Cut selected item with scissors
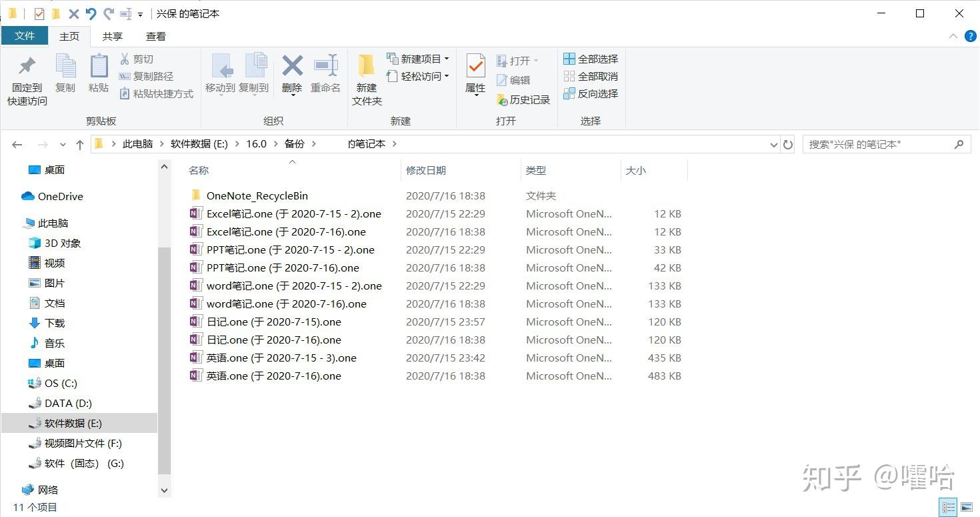The height and width of the screenshot is (517, 980). click(x=137, y=59)
